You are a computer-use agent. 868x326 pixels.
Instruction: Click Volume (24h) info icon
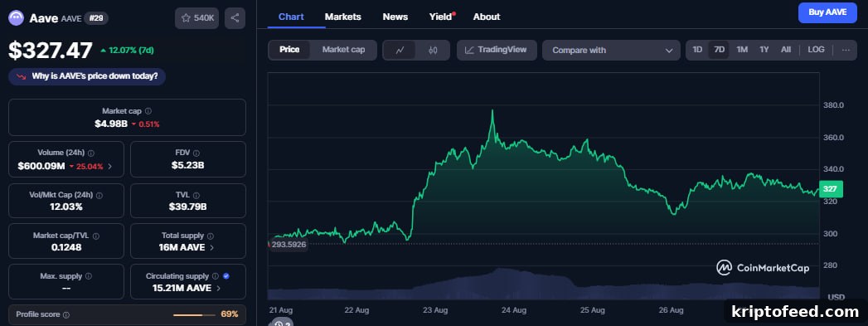click(x=91, y=153)
